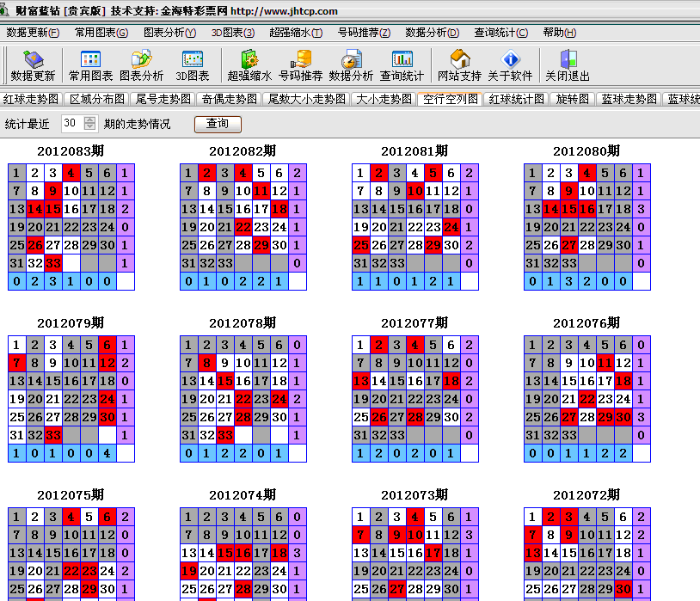Open 号码推荐 from the toolbar
The width and height of the screenshot is (700, 601).
301,65
